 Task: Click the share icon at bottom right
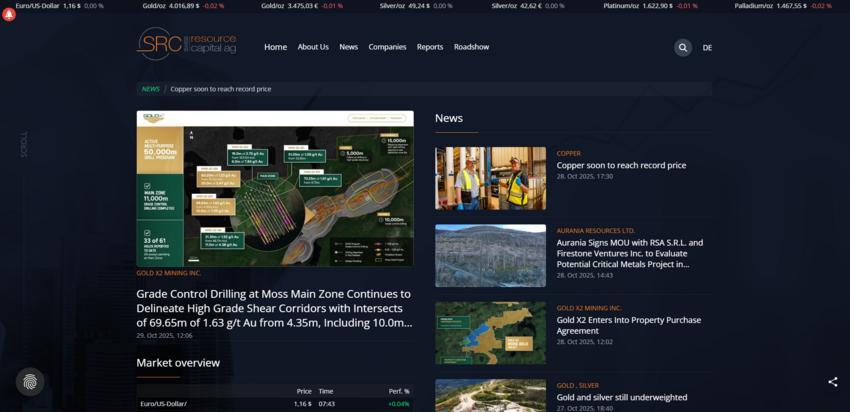point(832,381)
